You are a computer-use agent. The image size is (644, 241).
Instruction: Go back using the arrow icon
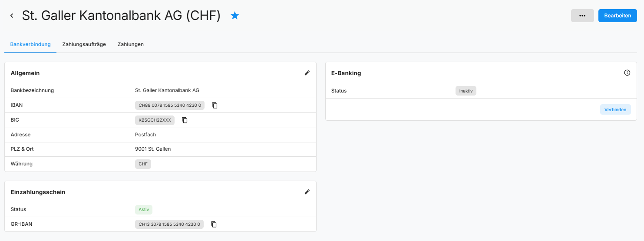click(12, 16)
